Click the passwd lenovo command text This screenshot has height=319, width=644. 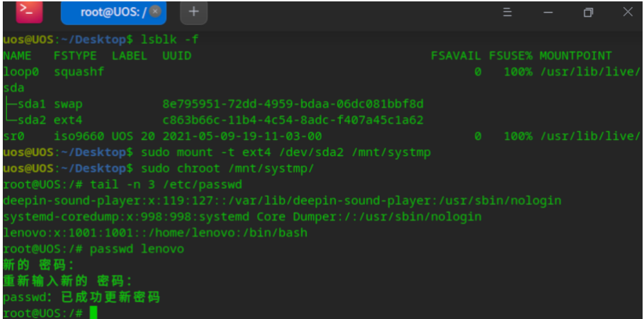pyautogui.click(x=137, y=249)
